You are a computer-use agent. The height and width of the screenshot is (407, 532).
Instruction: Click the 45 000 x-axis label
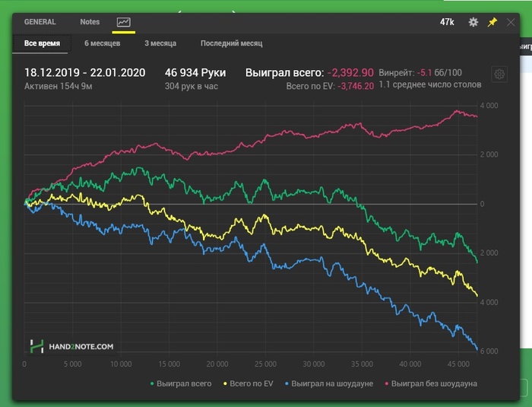point(458,364)
